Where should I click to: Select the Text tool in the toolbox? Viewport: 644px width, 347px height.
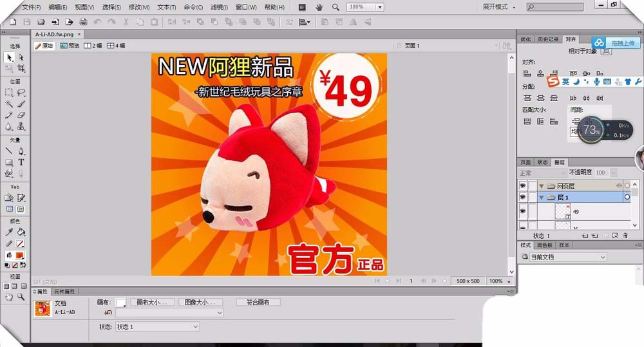pyautogui.click(x=21, y=162)
